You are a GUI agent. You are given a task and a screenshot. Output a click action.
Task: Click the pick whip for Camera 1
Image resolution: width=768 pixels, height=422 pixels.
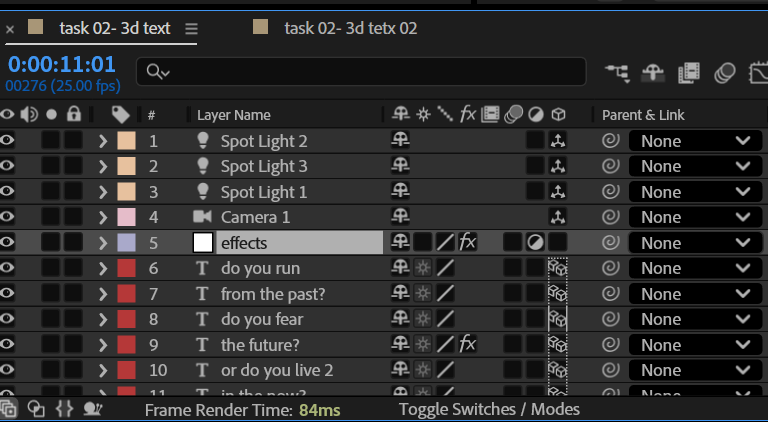point(609,217)
